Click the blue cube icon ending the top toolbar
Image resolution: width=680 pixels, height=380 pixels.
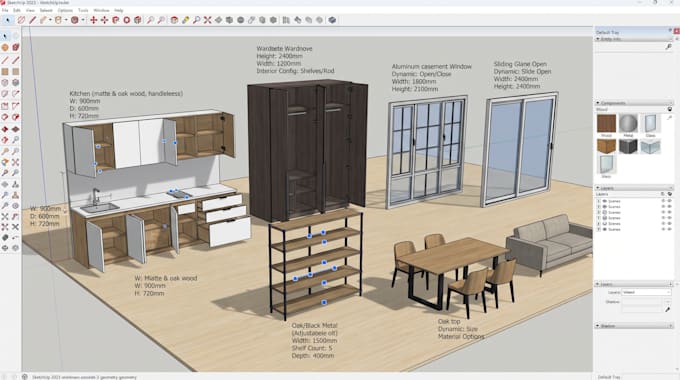pyautogui.click(x=332, y=20)
